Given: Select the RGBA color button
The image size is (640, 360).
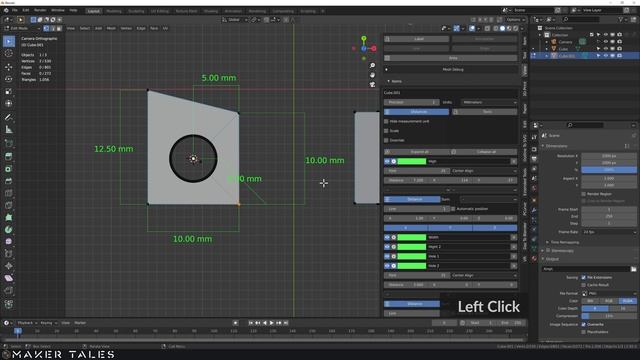Looking at the screenshot, I should 628,301.
